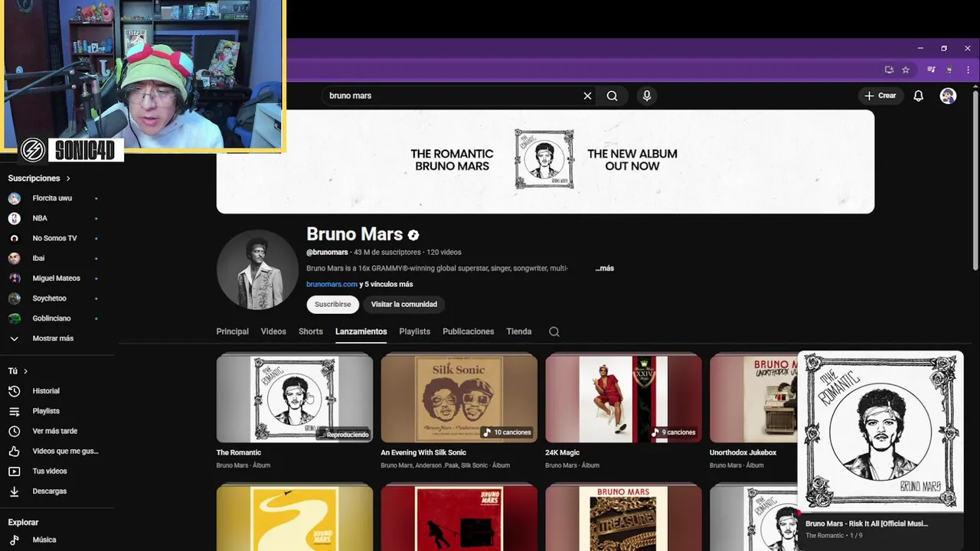Activate voice search microphone
This screenshot has height=551, width=980.
(x=647, y=96)
